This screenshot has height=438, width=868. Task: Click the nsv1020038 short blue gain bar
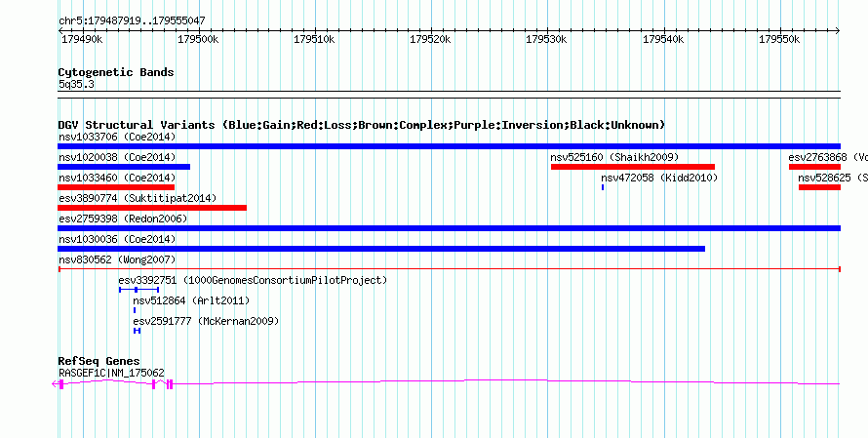click(x=124, y=167)
